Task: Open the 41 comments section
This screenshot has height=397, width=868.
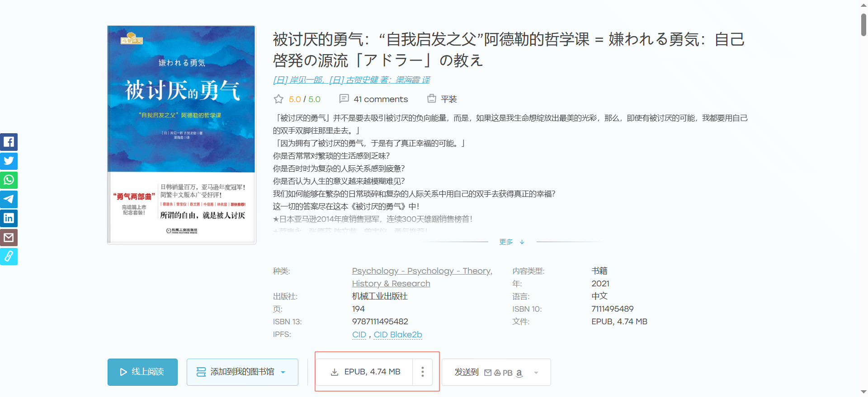Action: pos(373,99)
